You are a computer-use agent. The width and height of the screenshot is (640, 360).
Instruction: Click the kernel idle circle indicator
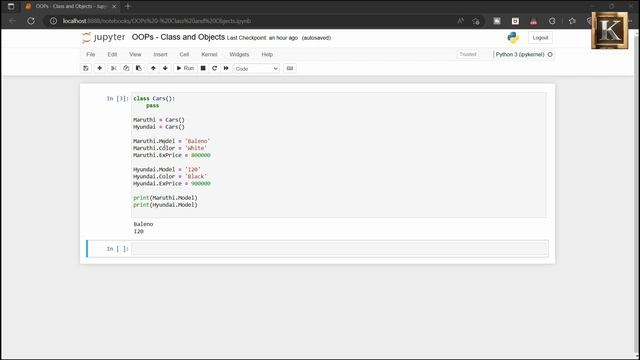coord(550,54)
